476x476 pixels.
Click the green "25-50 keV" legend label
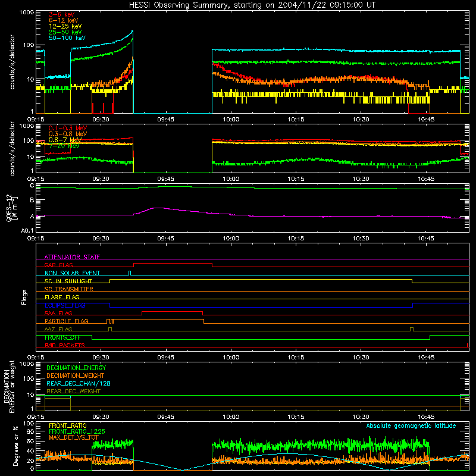tap(65, 32)
